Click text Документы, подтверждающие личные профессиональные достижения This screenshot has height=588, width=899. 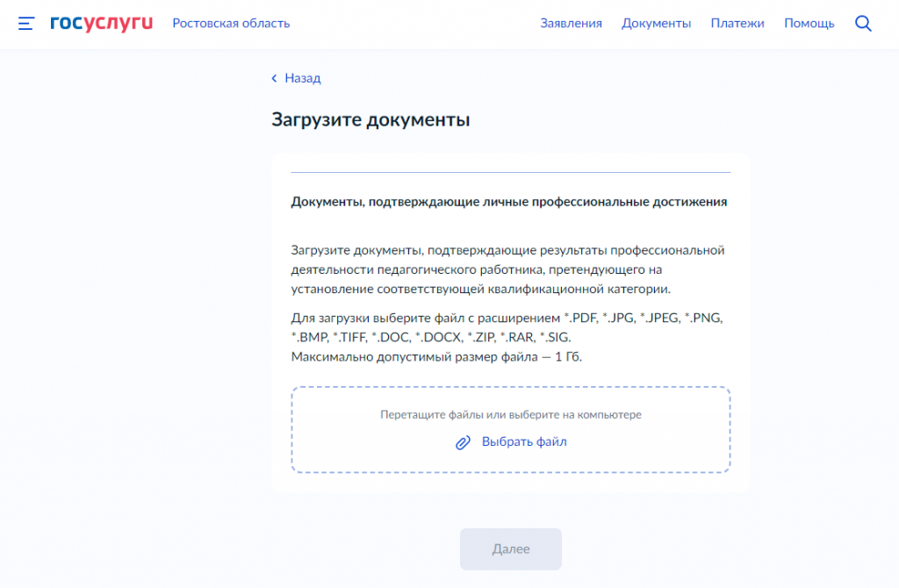pyautogui.click(x=509, y=202)
